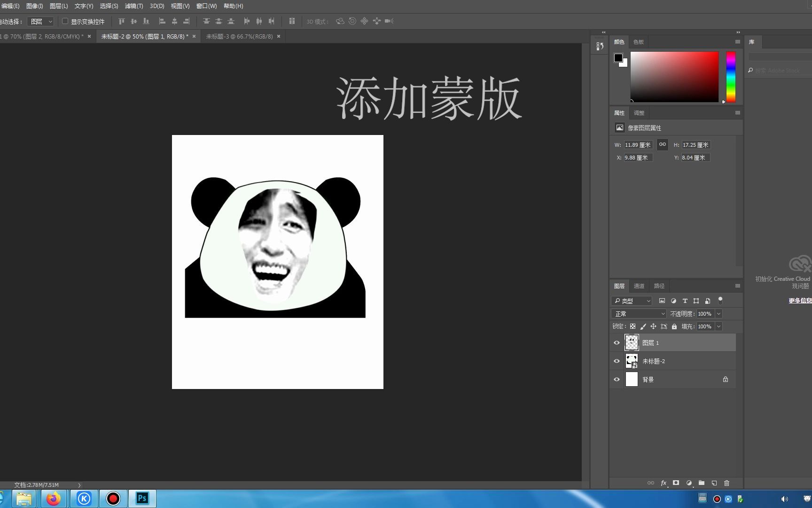Click the Create new layer icon
This screenshot has height=508, width=812.
coord(714,483)
